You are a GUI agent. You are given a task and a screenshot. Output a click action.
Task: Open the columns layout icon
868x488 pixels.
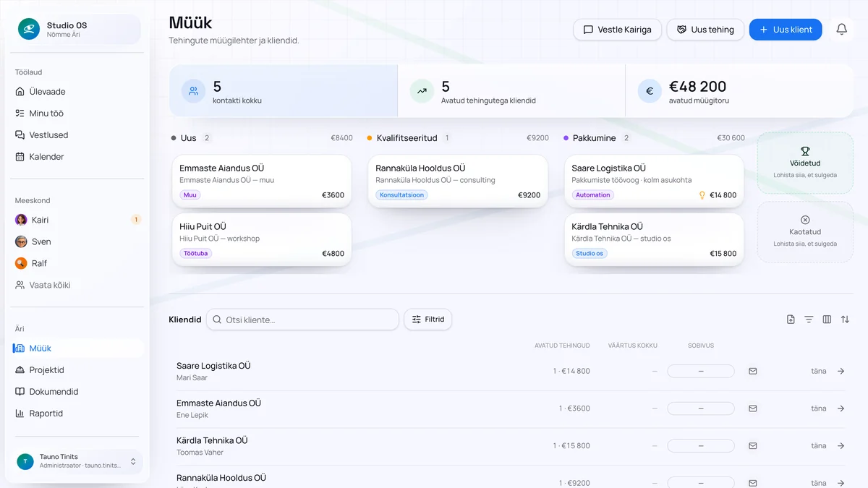pyautogui.click(x=827, y=320)
